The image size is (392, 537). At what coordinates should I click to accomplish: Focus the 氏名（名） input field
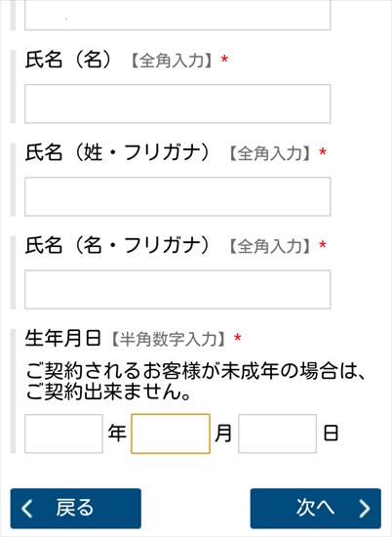point(177,103)
